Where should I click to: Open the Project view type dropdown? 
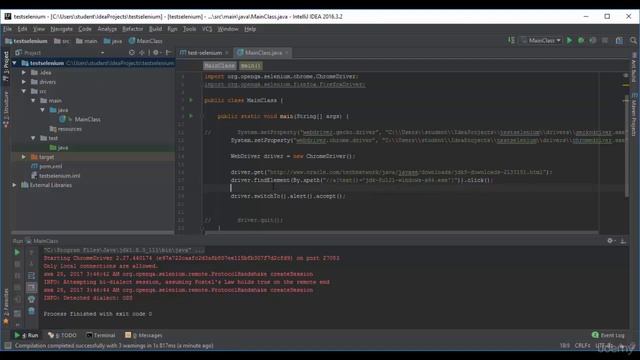(102, 53)
